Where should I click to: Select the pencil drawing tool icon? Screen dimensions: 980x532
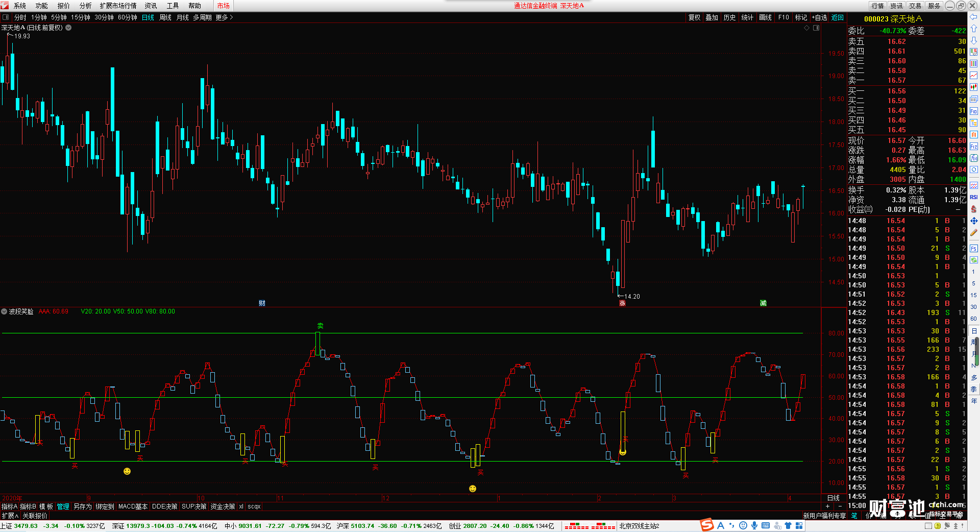[x=974, y=232]
